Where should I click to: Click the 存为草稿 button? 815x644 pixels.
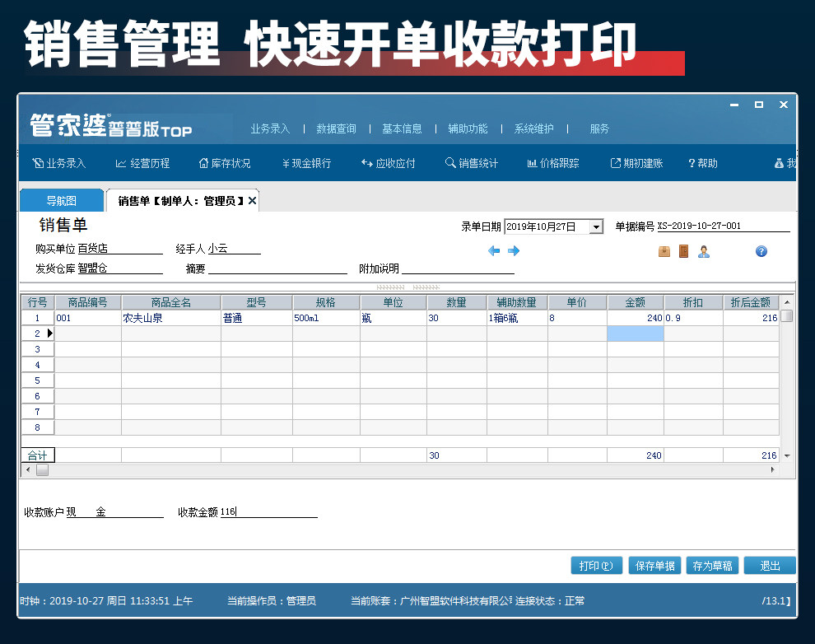click(712, 566)
